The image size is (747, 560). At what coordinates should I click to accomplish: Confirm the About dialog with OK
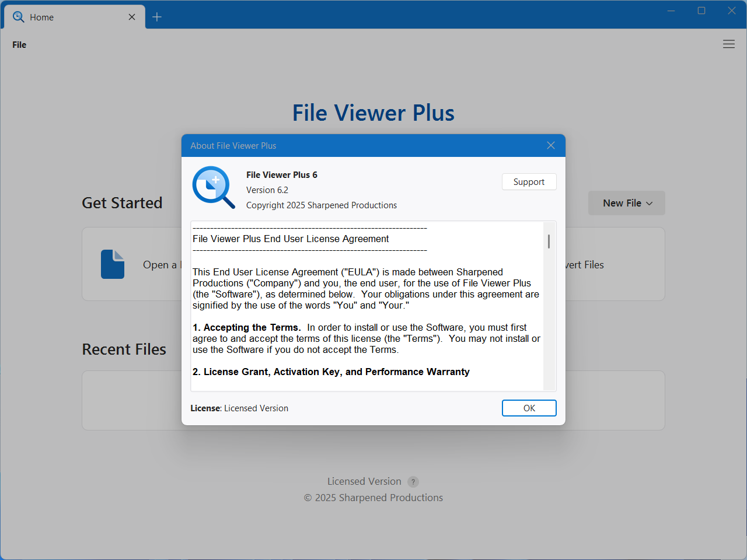coord(529,408)
